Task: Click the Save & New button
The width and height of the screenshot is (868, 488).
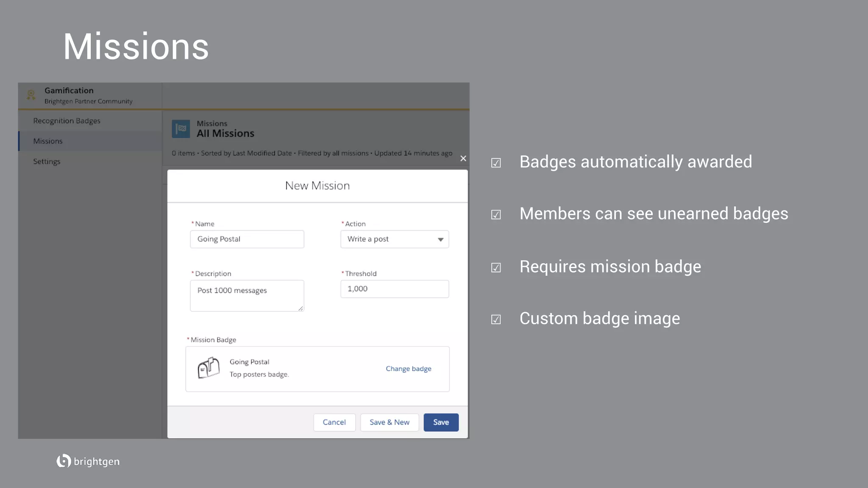Action: (x=389, y=422)
